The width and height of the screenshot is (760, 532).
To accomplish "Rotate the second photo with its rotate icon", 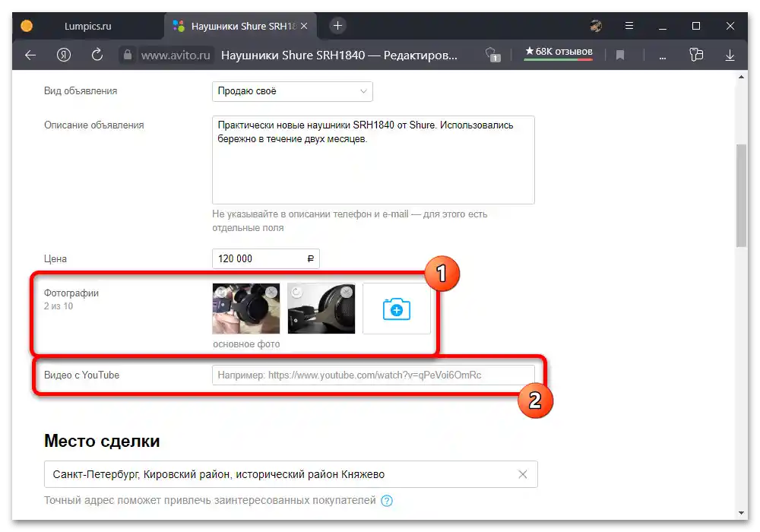I will click(296, 292).
